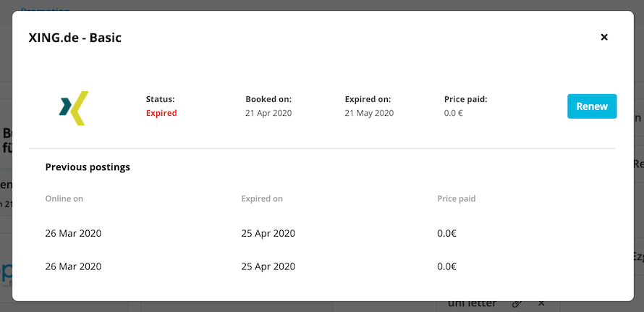Click the uni letter text below the dialog

(472, 304)
